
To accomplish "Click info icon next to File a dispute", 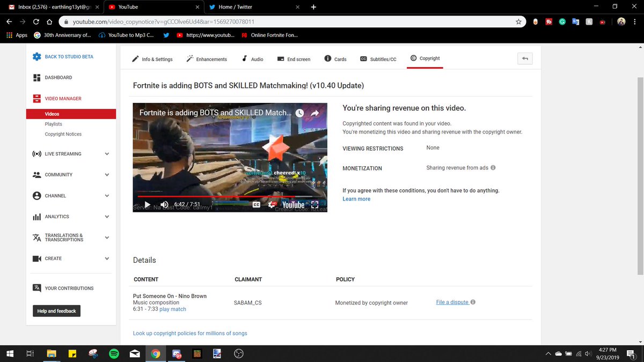I will pos(473,302).
